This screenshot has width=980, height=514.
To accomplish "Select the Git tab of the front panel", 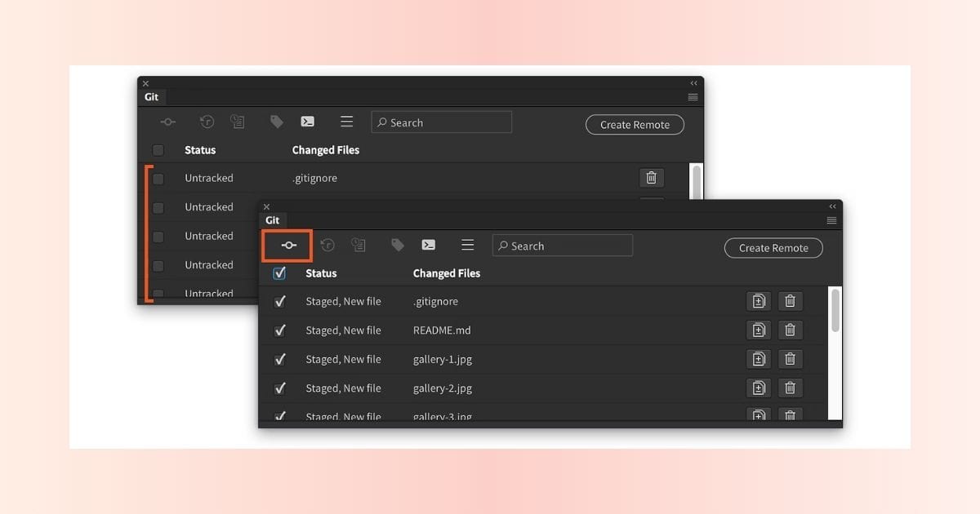I will (x=273, y=220).
